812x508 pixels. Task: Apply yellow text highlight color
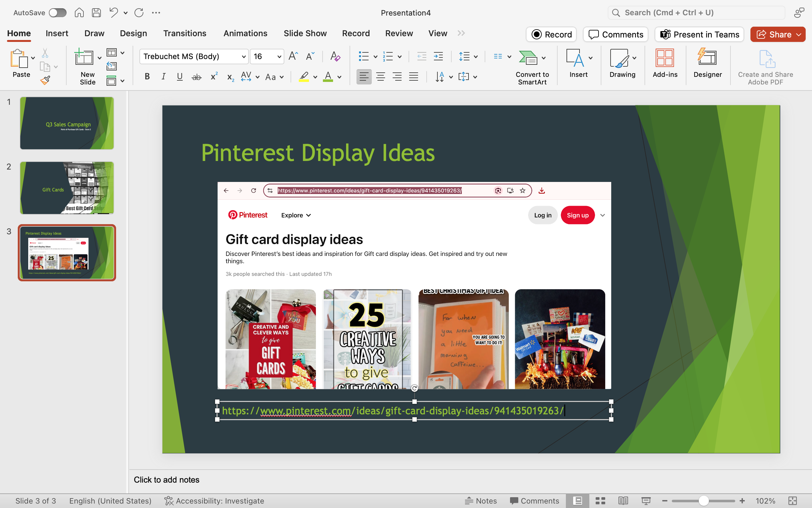click(304, 77)
